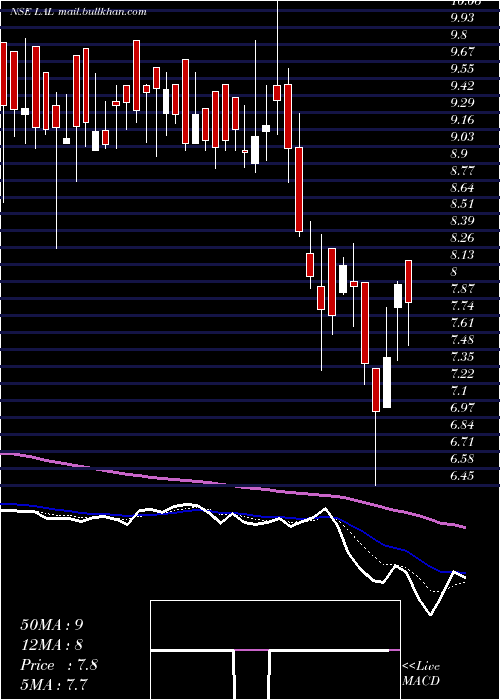Click the <<Live MACD label
Screen dimensions: 500x700
(x=421, y=674)
